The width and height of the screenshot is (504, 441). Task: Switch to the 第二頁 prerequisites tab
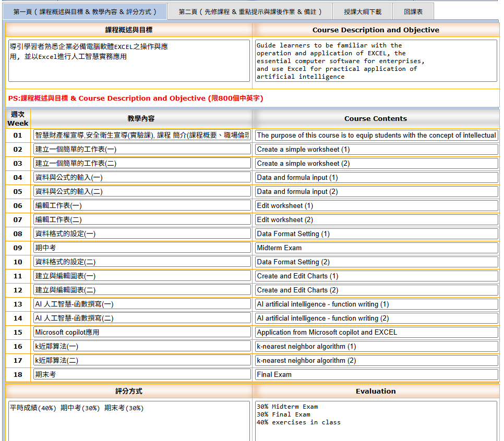[250, 11]
